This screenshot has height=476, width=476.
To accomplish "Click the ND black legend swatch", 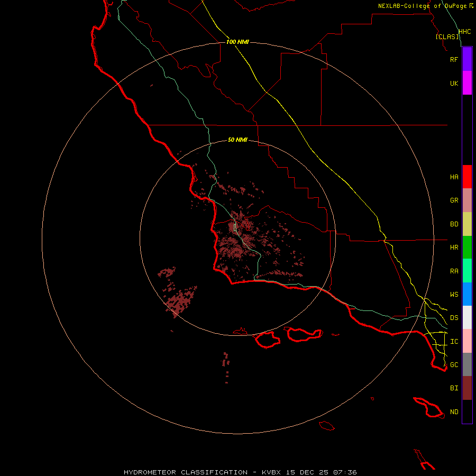I will point(467,411).
